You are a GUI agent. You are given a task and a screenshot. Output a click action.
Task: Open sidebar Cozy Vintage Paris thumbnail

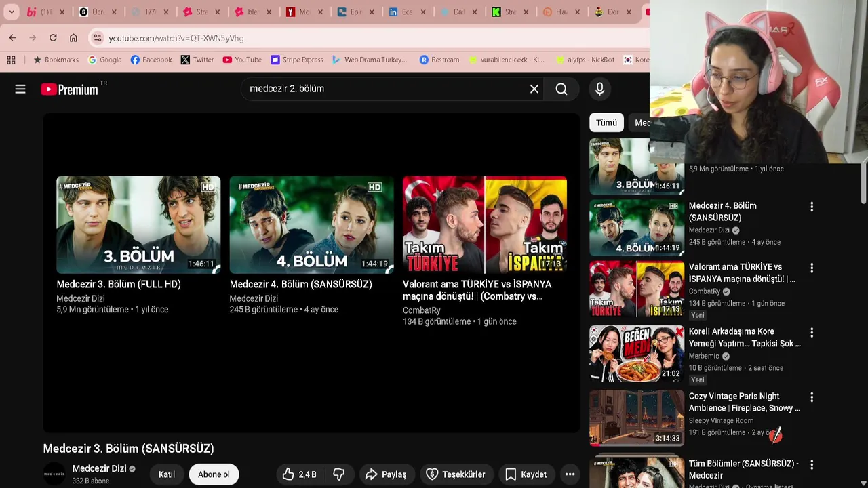click(637, 418)
